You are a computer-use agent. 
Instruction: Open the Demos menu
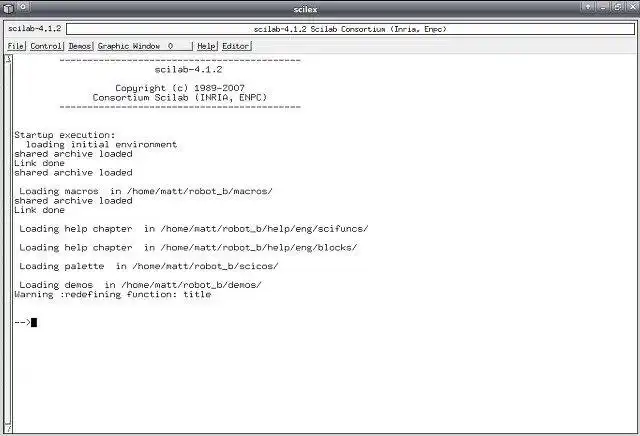point(80,46)
